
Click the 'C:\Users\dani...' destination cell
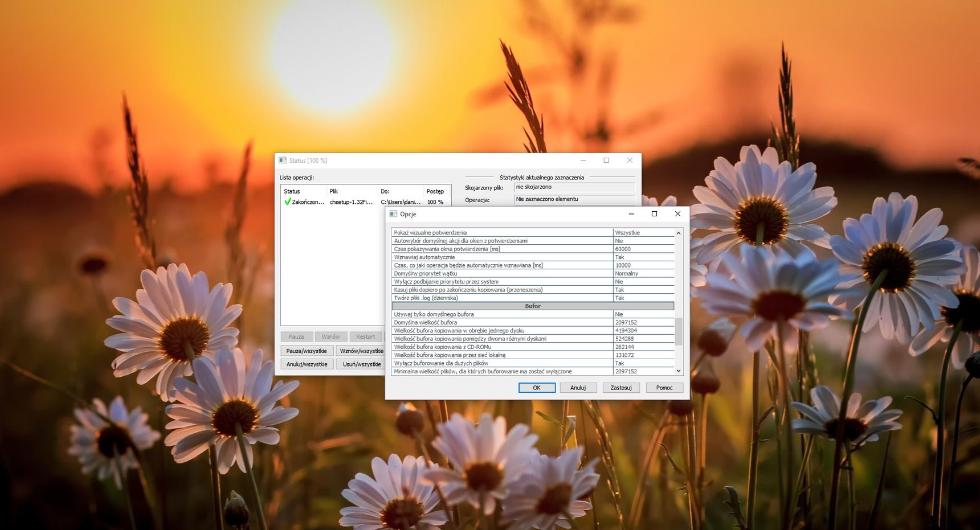click(401, 202)
